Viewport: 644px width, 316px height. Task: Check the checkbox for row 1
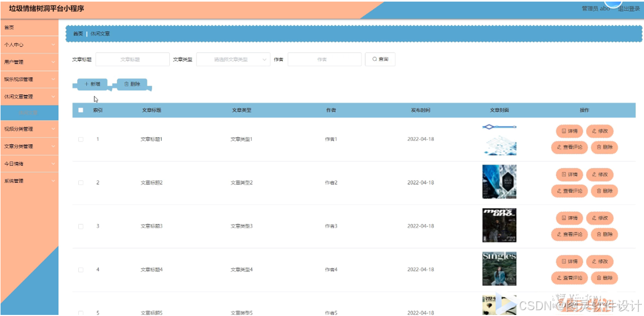(x=81, y=139)
